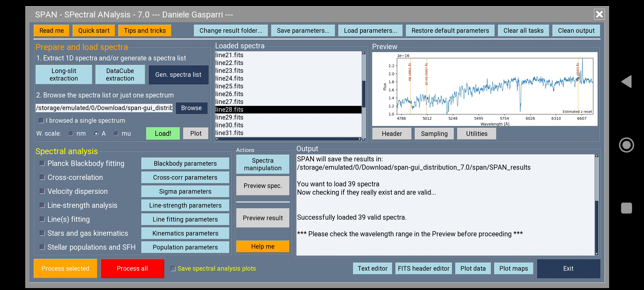Check 'I browsed a single spectrum'
Screen dimensions: 644x290
(41, 121)
